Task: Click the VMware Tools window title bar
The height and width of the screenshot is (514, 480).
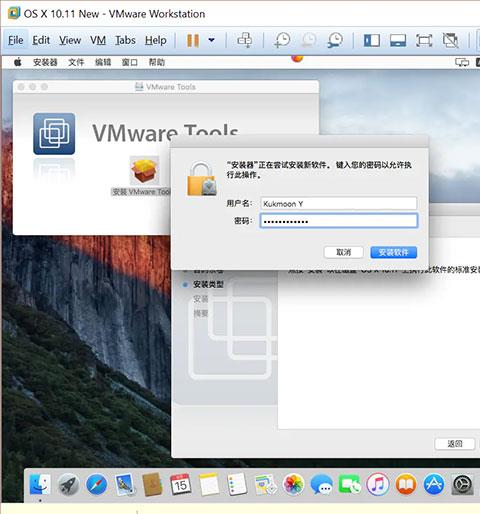Action: point(166,87)
